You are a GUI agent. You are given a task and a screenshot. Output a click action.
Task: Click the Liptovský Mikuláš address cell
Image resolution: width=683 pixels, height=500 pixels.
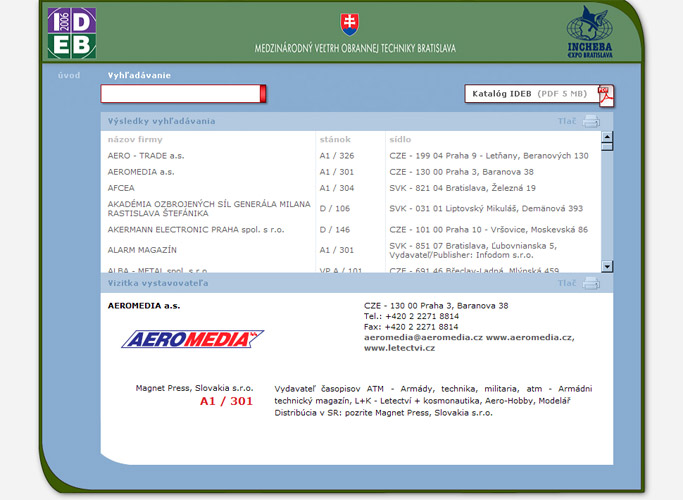(486, 209)
